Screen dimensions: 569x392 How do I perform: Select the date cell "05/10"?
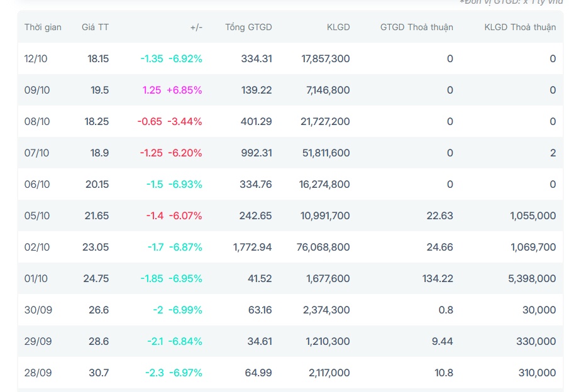pos(37,215)
